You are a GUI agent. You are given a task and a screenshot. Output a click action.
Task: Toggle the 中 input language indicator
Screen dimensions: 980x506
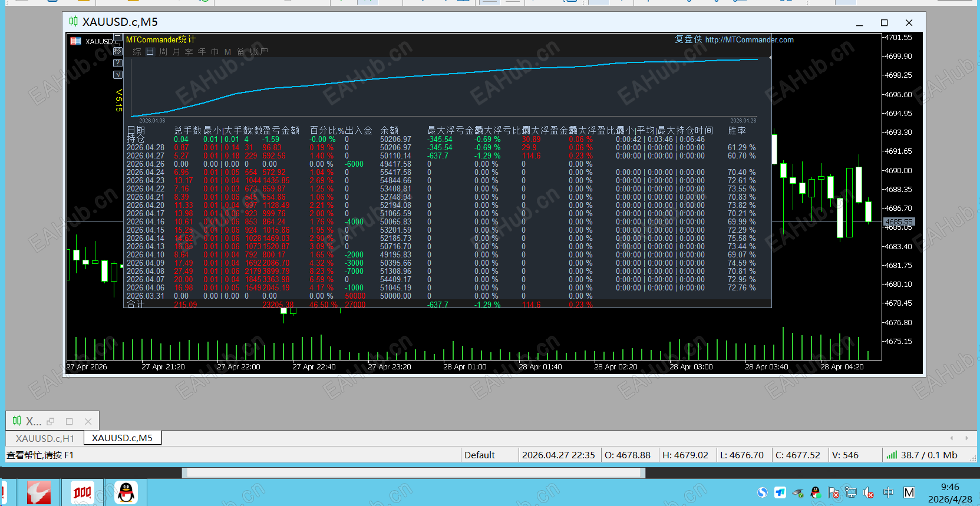coord(888,492)
